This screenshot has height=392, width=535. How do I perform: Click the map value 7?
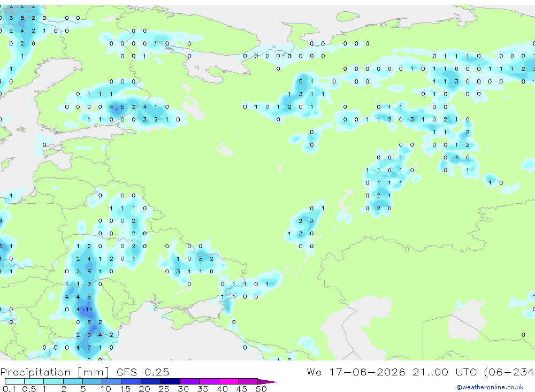pyautogui.click(x=89, y=348)
